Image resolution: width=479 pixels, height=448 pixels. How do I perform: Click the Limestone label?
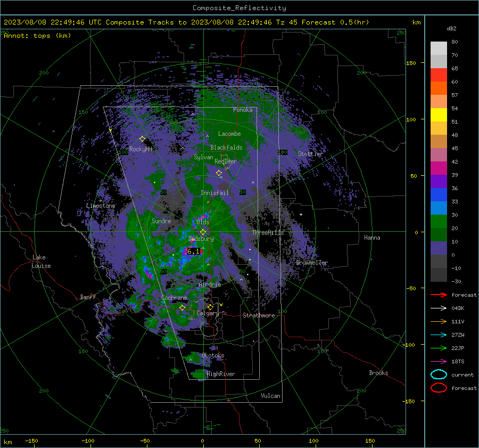click(x=101, y=206)
